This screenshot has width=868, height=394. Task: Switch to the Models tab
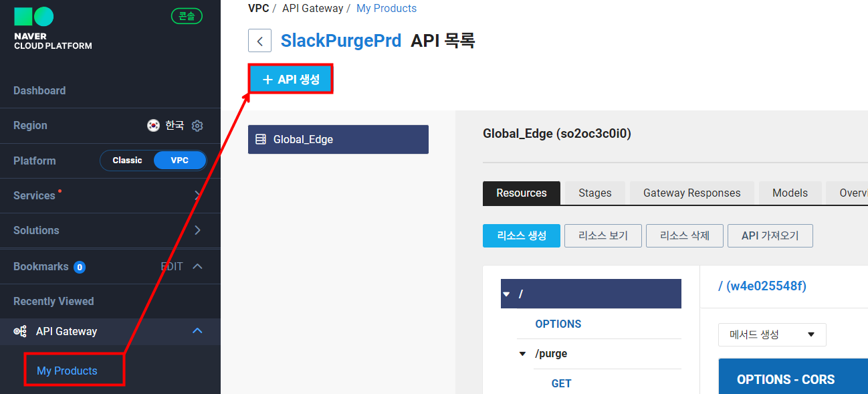point(790,193)
